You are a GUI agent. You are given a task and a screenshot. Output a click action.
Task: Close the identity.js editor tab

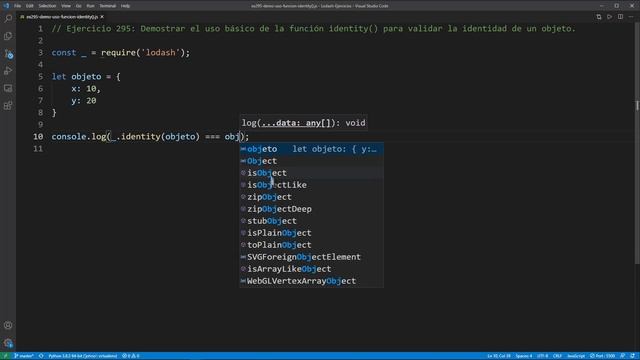click(x=102, y=17)
